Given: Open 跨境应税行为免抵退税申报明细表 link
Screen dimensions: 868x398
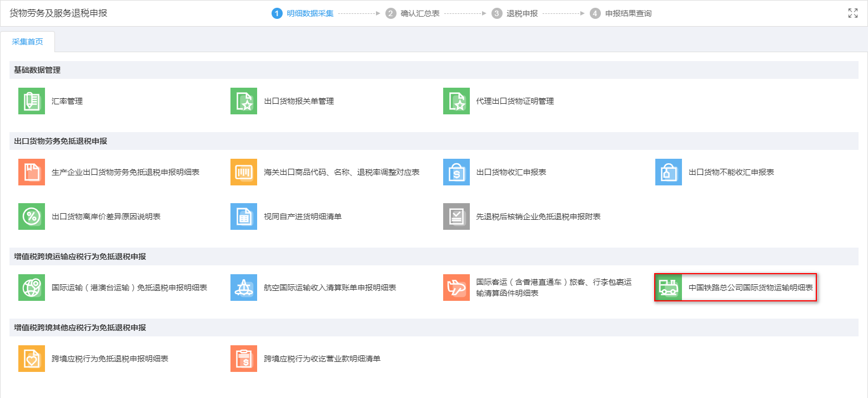Looking at the screenshot, I should point(110,359).
